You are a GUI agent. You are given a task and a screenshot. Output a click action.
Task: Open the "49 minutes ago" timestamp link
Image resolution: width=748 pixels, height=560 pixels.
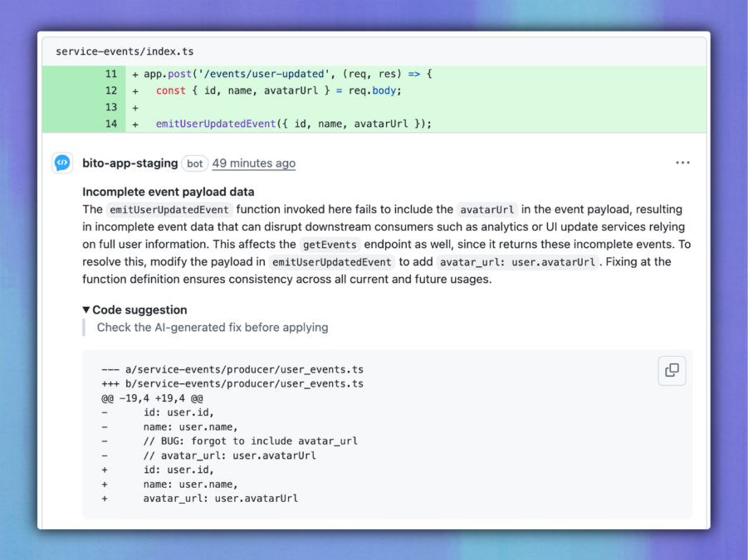[253, 163]
